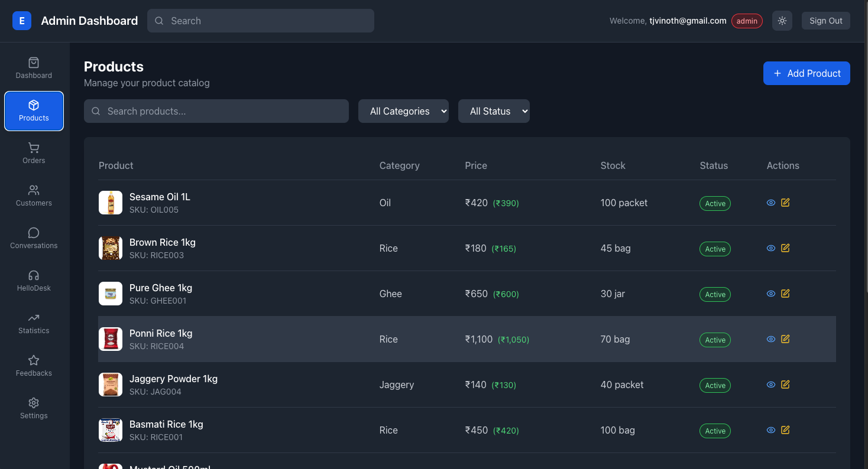Open the All Status filter dropdown
The width and height of the screenshot is (868, 469).
[494, 111]
